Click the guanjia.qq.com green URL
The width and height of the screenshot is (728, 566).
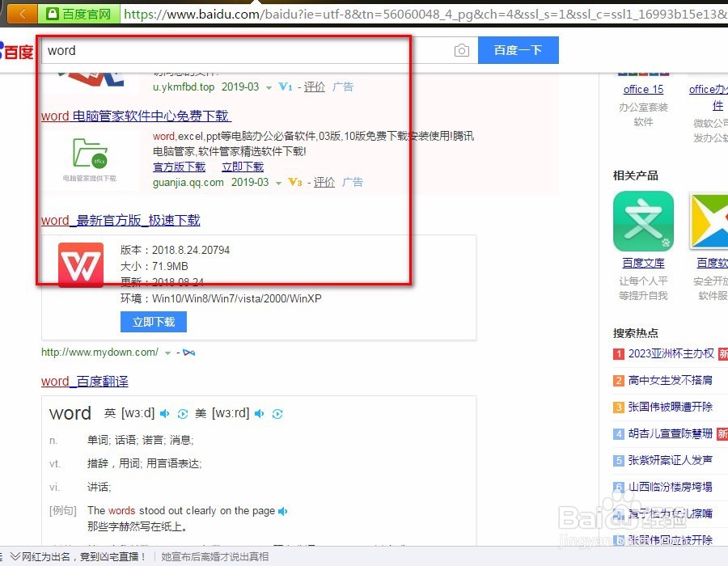point(188,182)
